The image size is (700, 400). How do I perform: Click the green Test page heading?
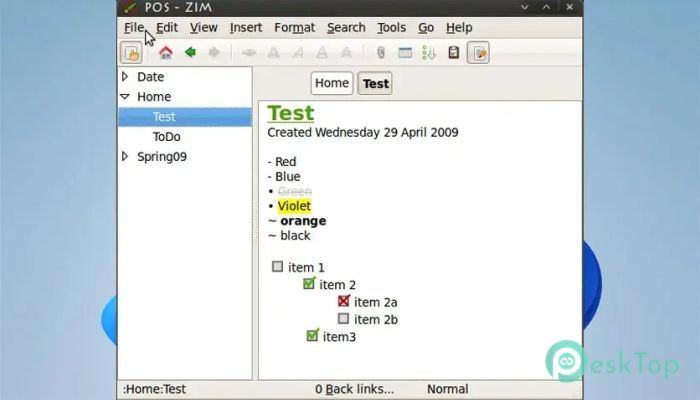(291, 113)
